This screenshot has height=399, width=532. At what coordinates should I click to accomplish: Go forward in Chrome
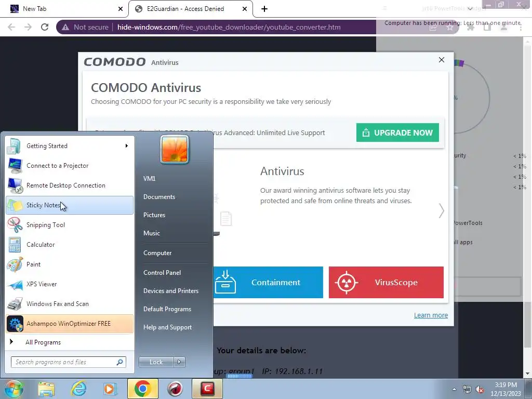pos(28,27)
